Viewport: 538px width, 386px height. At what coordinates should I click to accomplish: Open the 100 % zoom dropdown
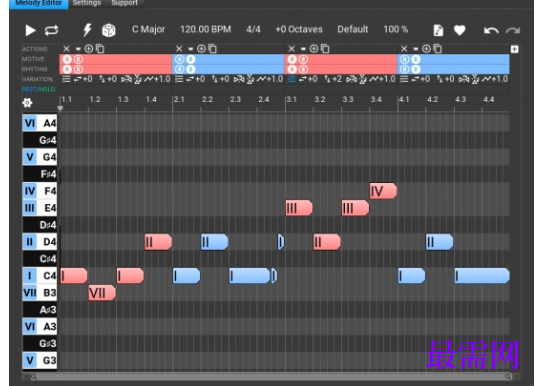pos(396,30)
